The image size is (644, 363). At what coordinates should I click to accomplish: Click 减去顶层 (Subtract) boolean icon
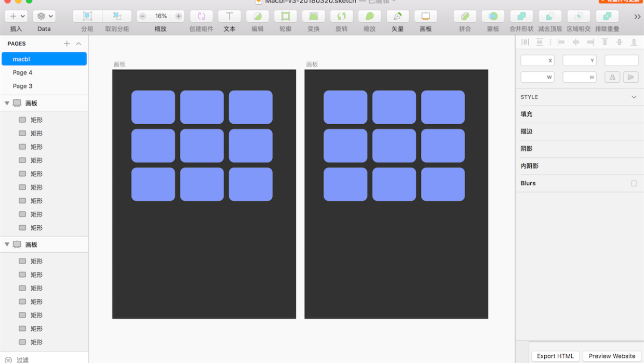[550, 16]
